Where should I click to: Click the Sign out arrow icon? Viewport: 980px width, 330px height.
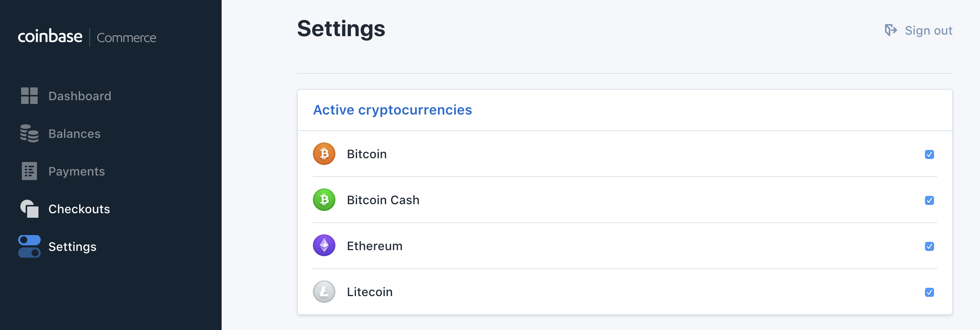click(890, 30)
